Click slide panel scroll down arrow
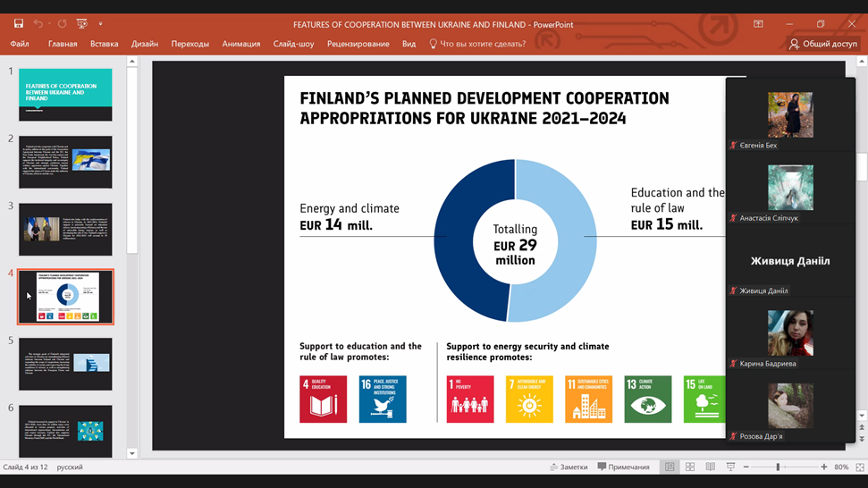 (131, 453)
